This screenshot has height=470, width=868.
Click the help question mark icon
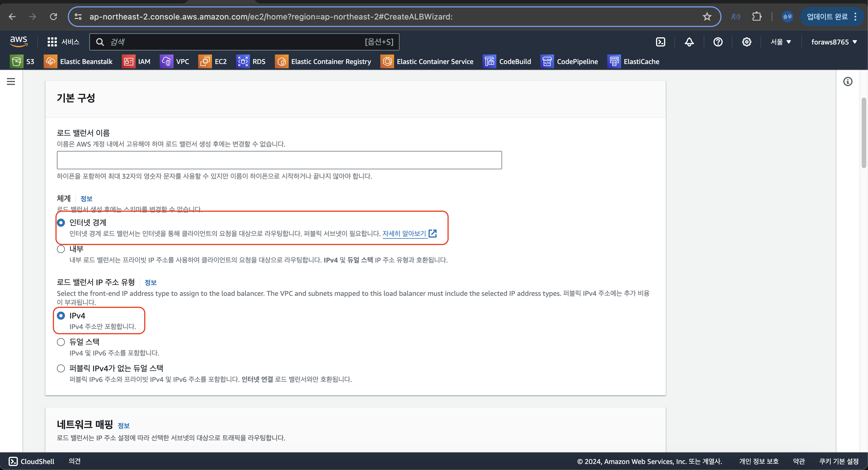pos(718,42)
